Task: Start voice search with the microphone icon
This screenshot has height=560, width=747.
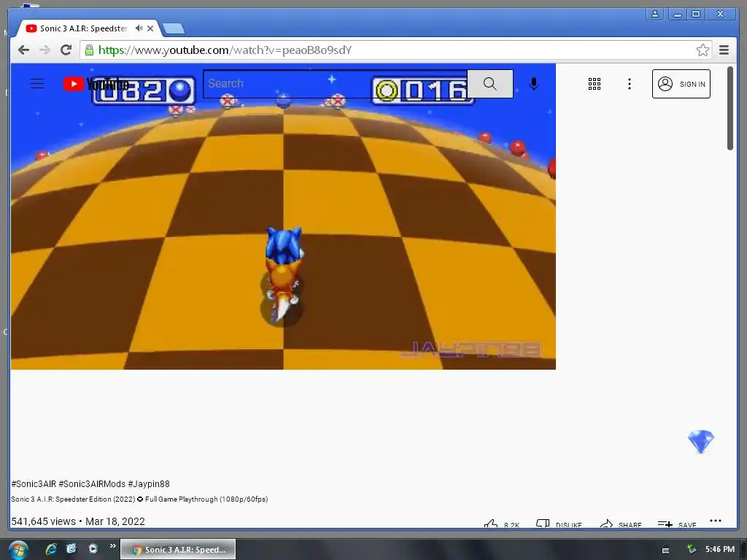Action: tap(533, 84)
